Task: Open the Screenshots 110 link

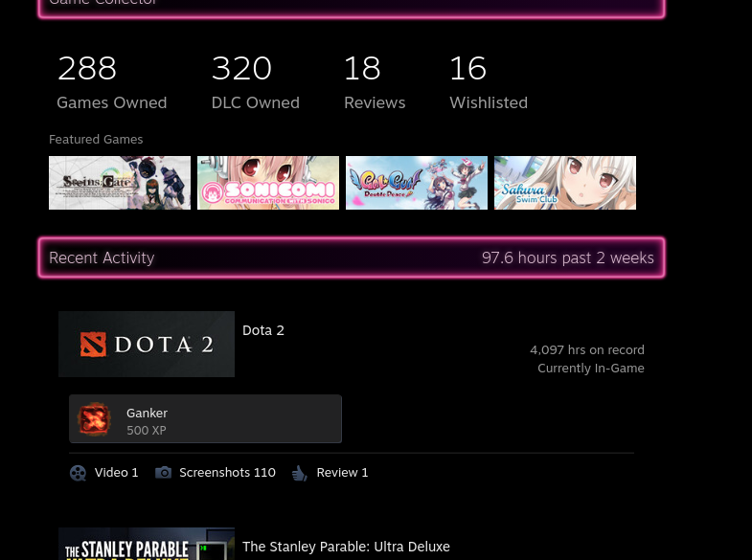Action: [227, 472]
